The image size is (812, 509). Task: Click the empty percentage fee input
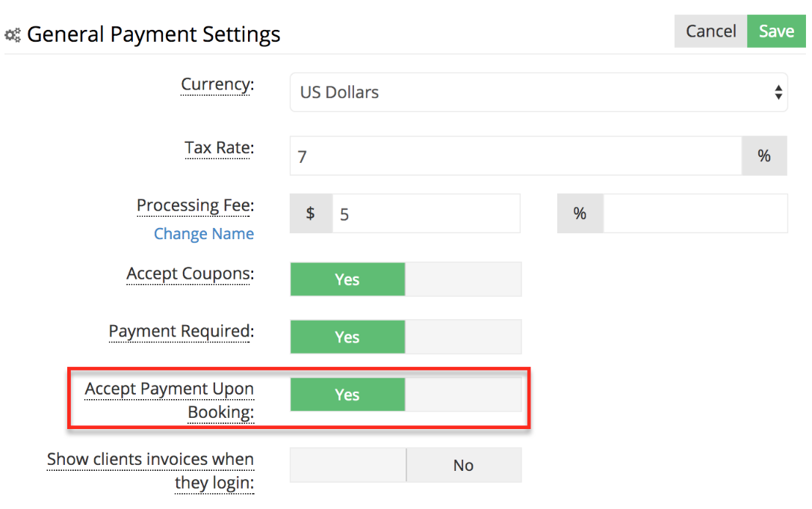click(x=695, y=213)
